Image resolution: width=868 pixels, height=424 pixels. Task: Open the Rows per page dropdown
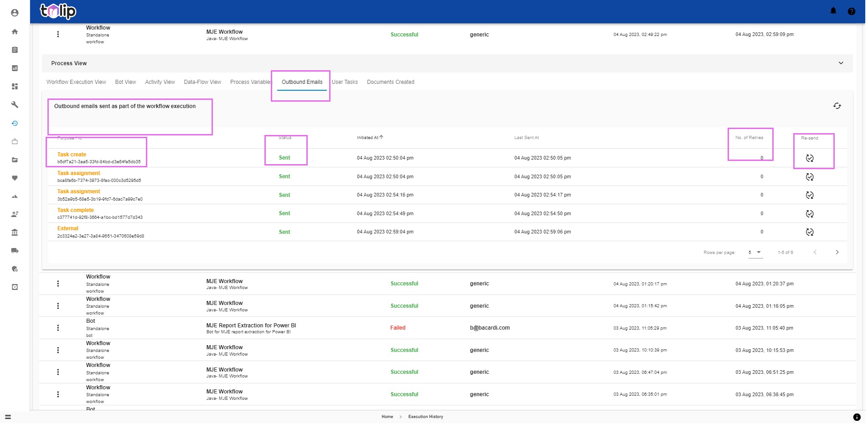pos(755,253)
